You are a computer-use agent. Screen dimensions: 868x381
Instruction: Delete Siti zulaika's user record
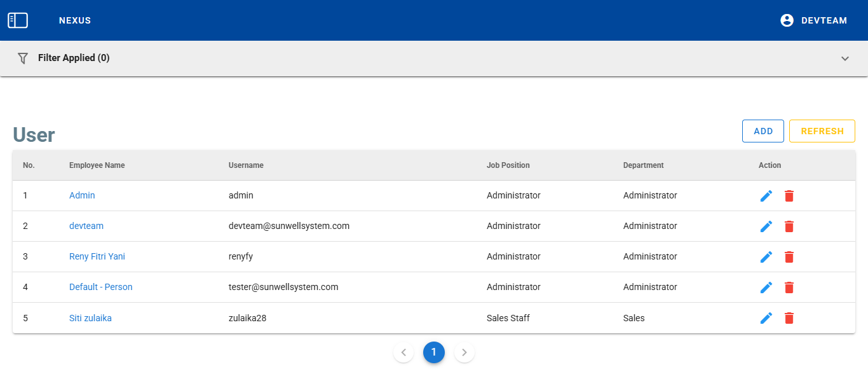click(x=789, y=318)
